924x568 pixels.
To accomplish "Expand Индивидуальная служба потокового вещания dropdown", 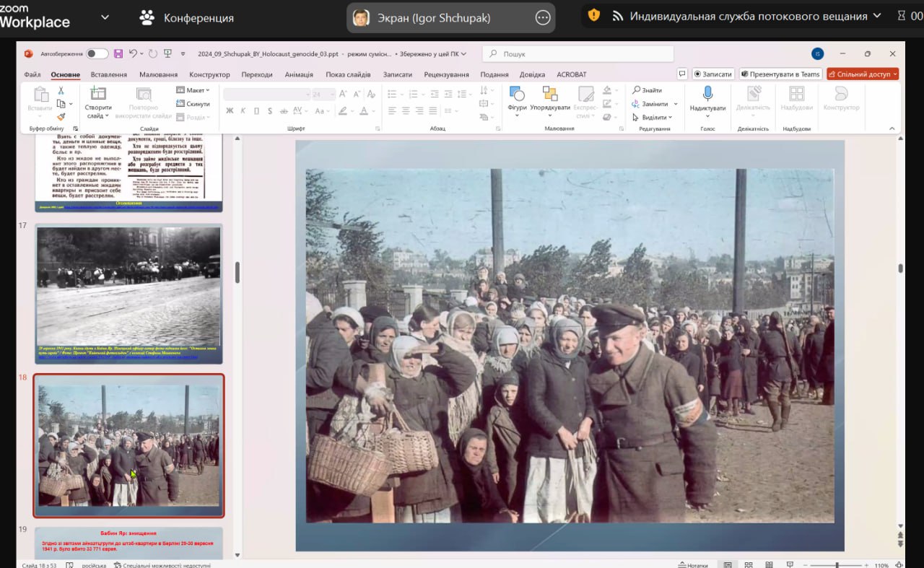I will click(x=876, y=15).
